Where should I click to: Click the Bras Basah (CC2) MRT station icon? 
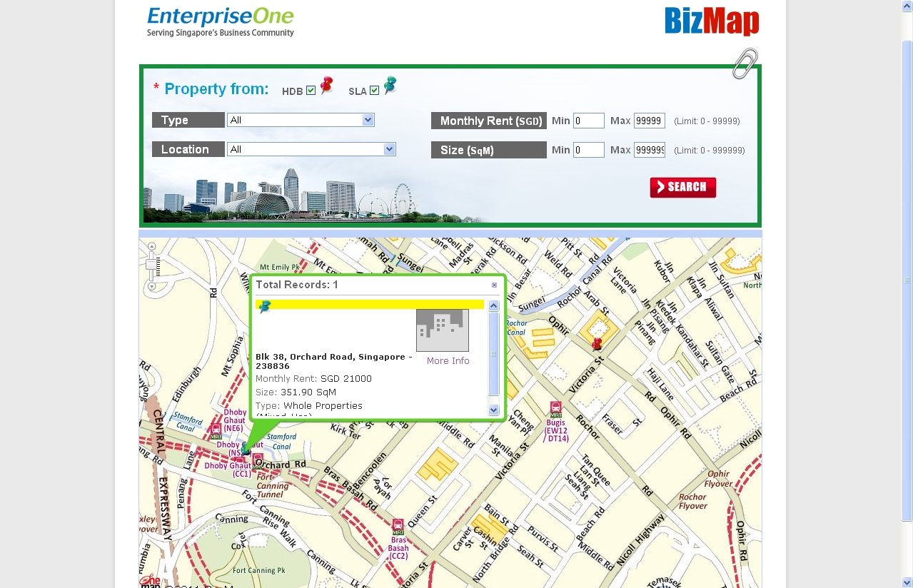[397, 526]
